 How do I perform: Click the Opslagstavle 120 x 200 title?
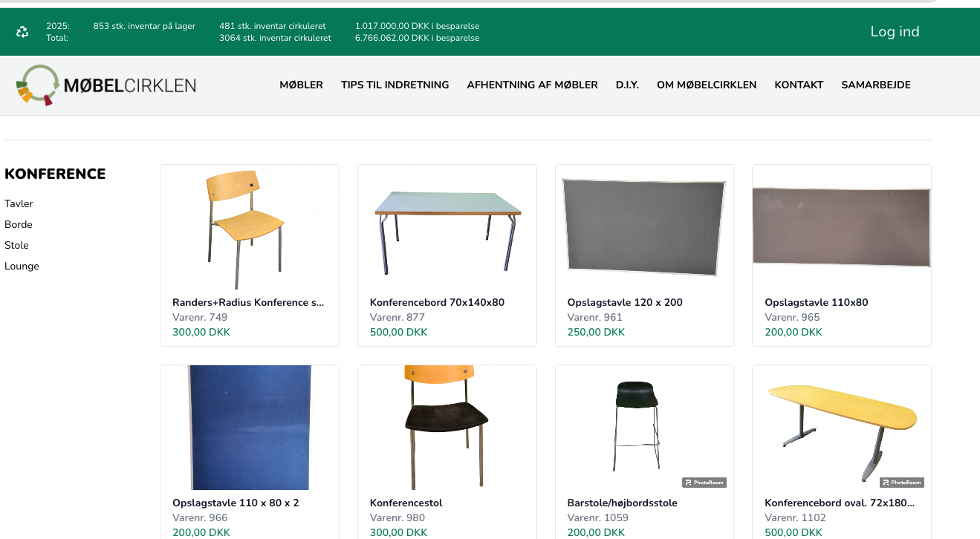(625, 302)
